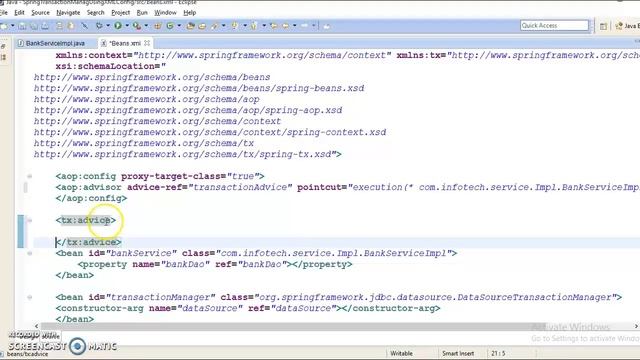Viewport: 640px width, 360px height.
Task: Click the spring-tx.xsd URL line
Action: (x=188, y=154)
